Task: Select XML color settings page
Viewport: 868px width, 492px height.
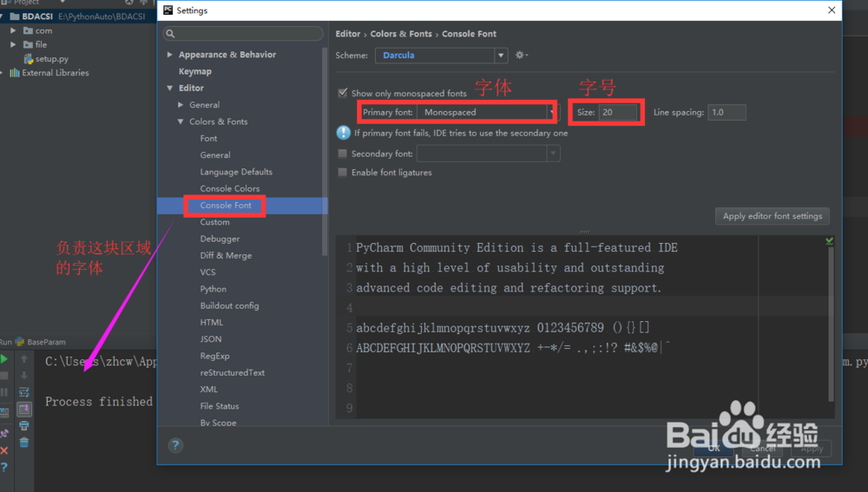Action: tap(208, 389)
